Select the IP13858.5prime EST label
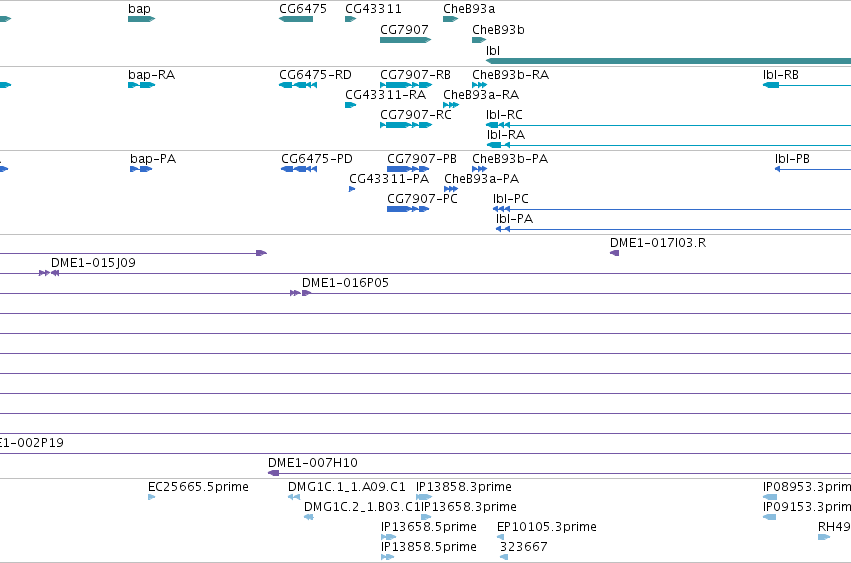 [429, 547]
